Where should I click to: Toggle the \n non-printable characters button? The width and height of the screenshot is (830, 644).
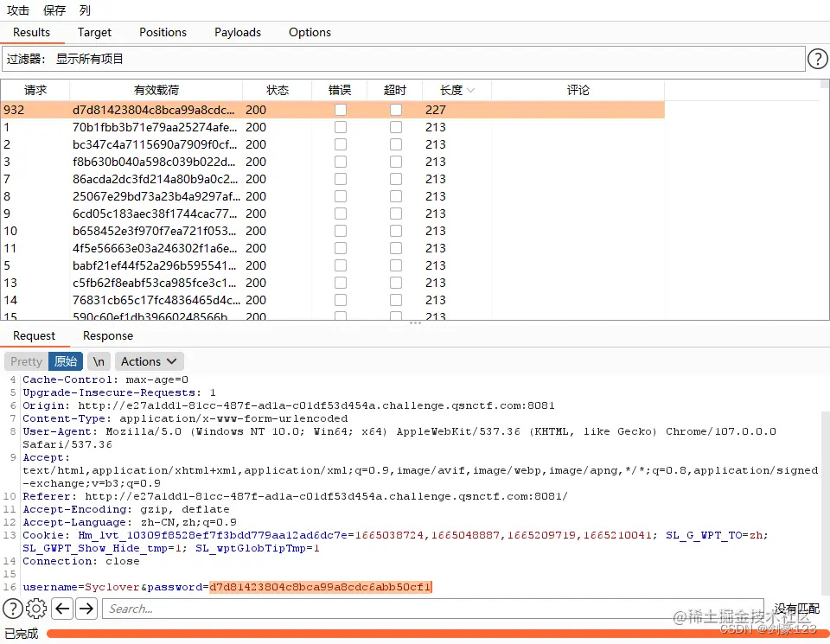(99, 361)
